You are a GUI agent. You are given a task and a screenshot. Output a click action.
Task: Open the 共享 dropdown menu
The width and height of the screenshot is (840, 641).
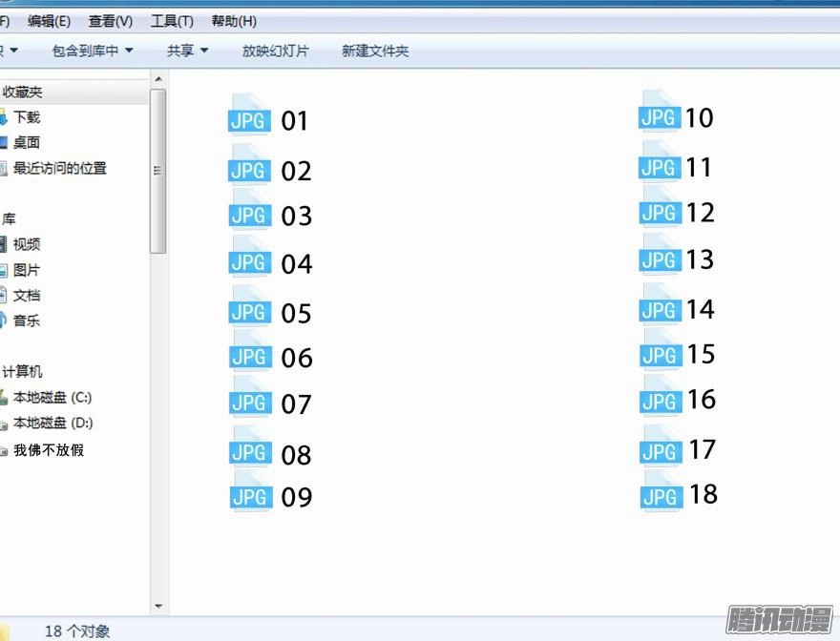tap(186, 52)
